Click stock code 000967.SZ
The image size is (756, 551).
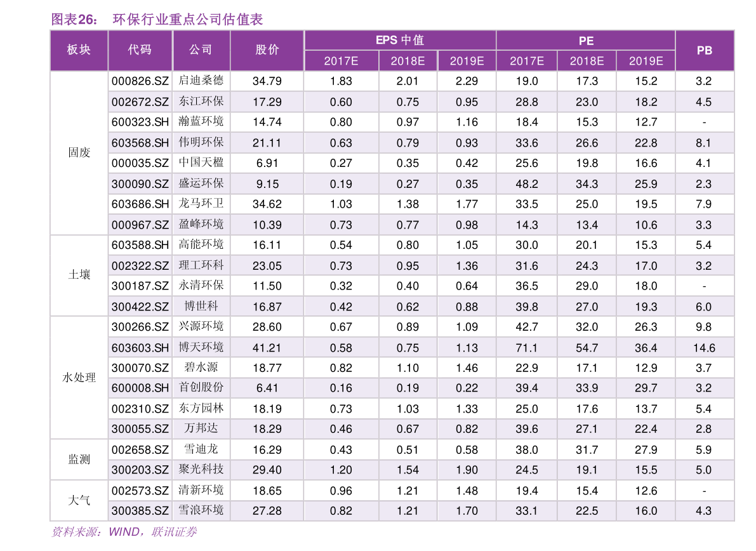pyautogui.click(x=140, y=225)
